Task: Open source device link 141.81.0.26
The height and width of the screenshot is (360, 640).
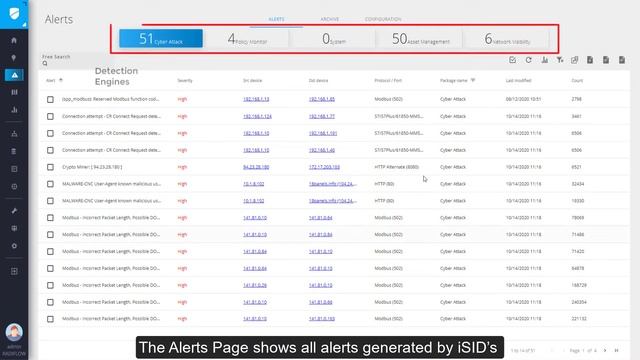Action: point(255,285)
